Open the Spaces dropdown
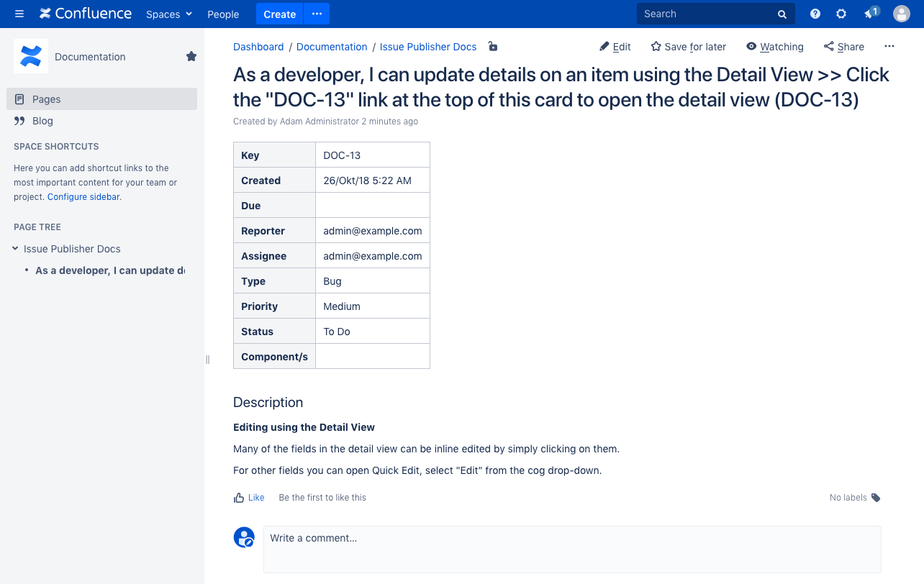 (169, 14)
